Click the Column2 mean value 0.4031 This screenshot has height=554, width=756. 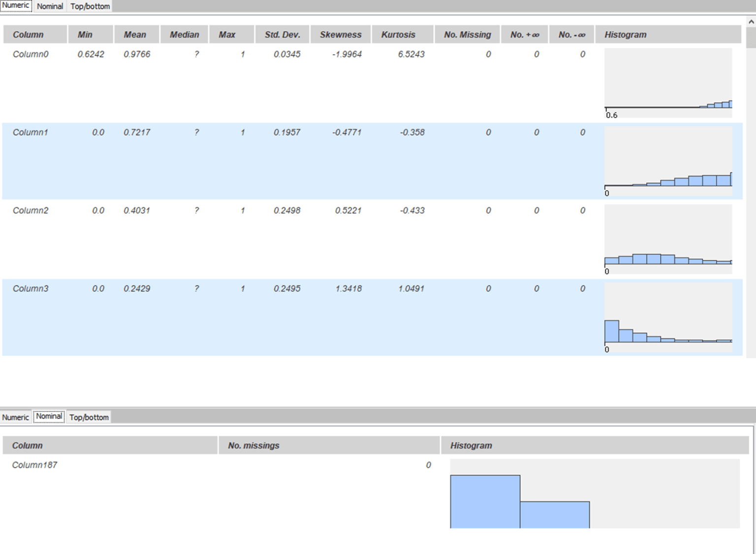[x=137, y=211]
